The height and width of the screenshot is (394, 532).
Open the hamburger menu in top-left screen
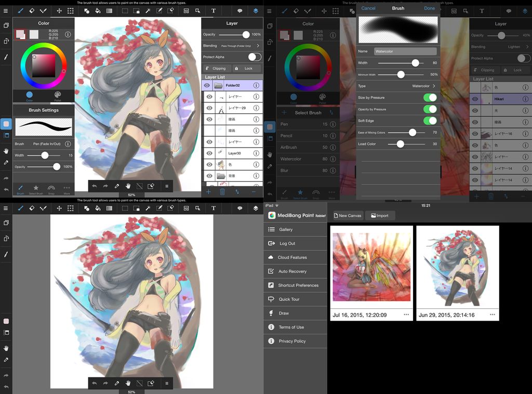point(5,11)
